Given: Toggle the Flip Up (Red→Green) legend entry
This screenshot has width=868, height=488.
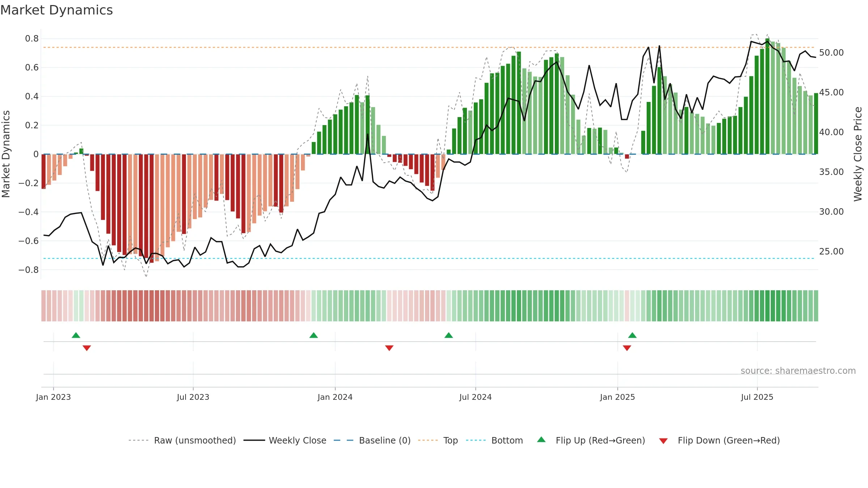Looking at the screenshot, I should tap(591, 440).
